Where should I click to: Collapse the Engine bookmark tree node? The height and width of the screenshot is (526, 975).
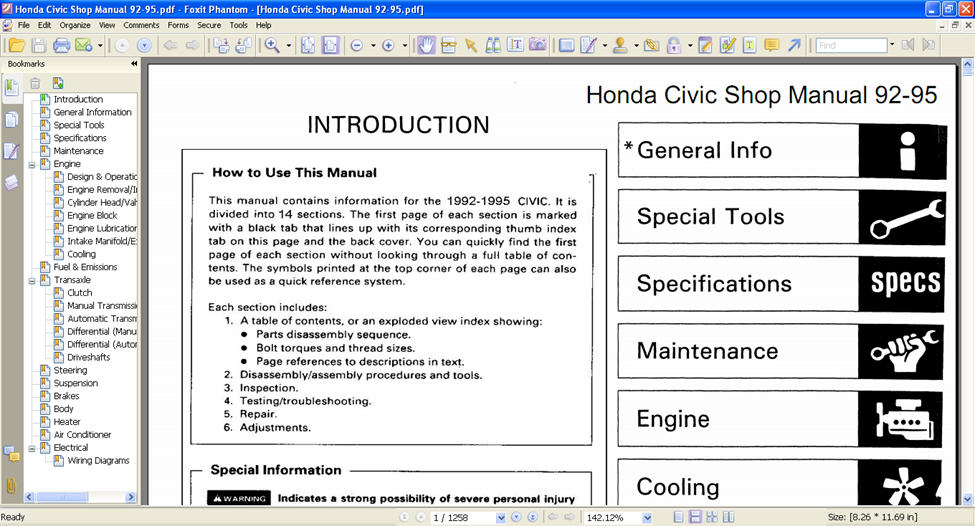coord(32,165)
